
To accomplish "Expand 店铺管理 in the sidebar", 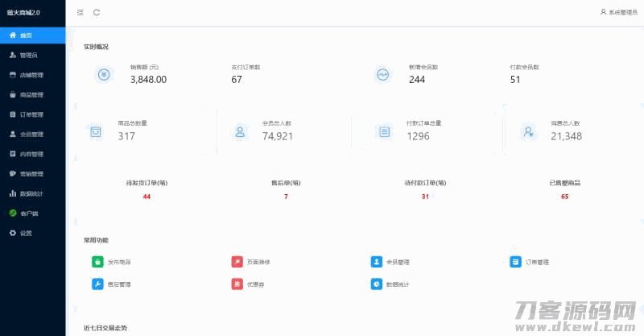I will (x=31, y=75).
